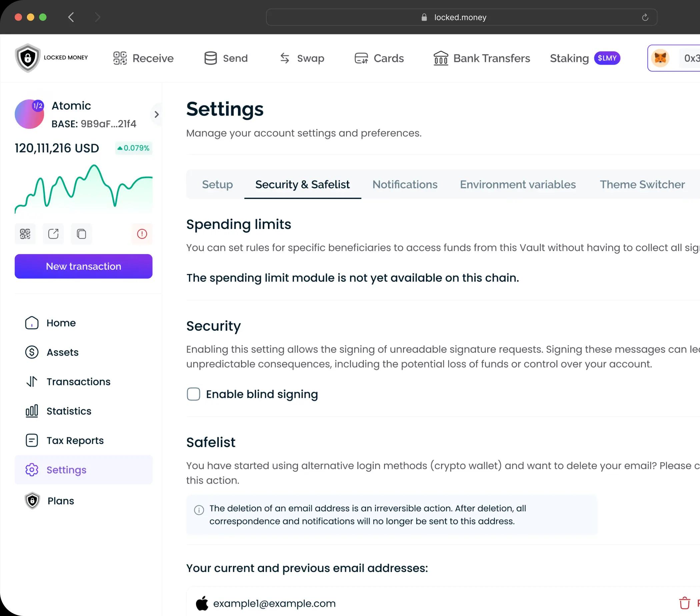Copy the wallet address with the copy icon
The width and height of the screenshot is (700, 616).
[x=81, y=234]
